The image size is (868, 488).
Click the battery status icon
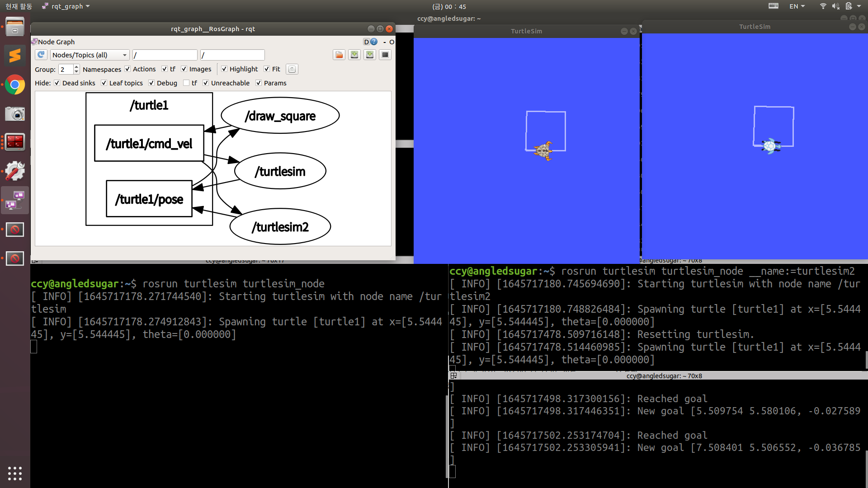849,6
